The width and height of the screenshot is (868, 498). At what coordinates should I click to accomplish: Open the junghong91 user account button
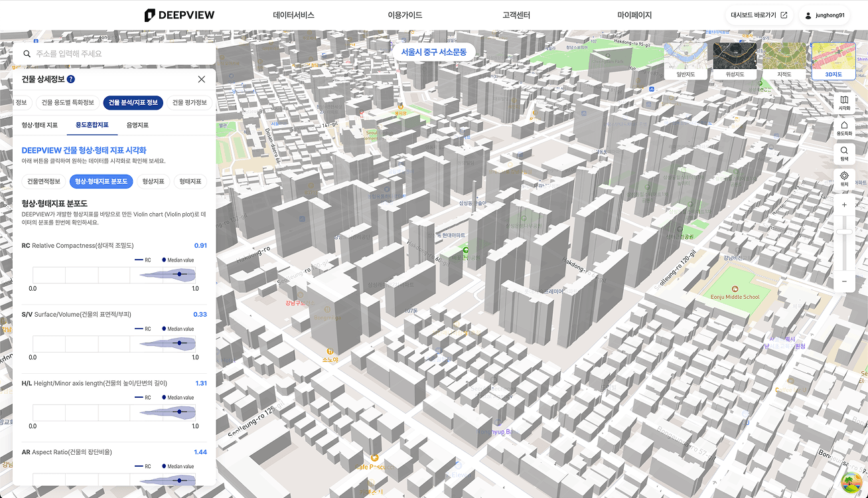click(x=825, y=15)
